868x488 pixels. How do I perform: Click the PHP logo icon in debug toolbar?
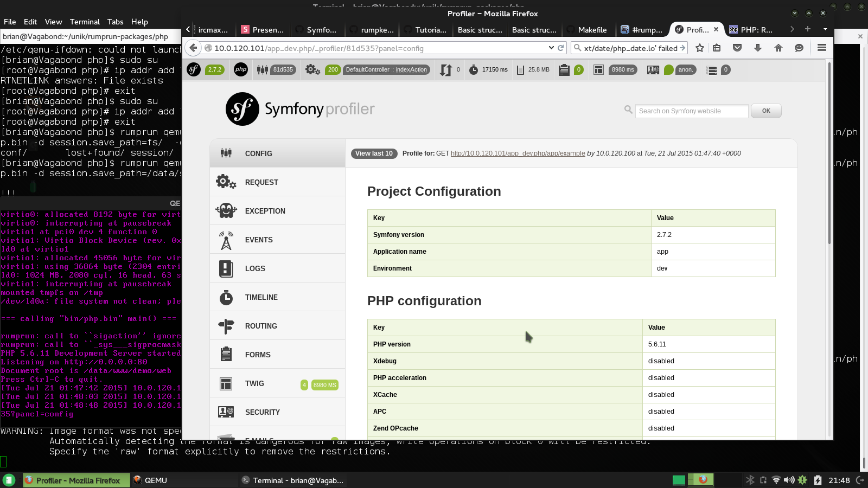[241, 69]
